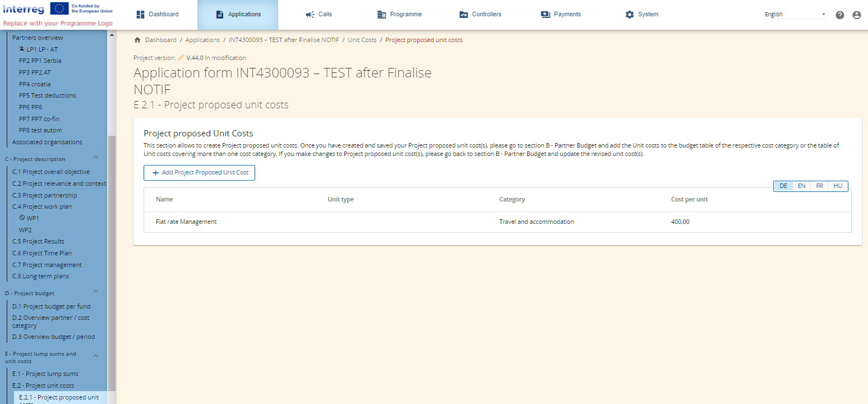Open System settings in the top navigation
Screen dimensions: 868x404
(641, 15)
